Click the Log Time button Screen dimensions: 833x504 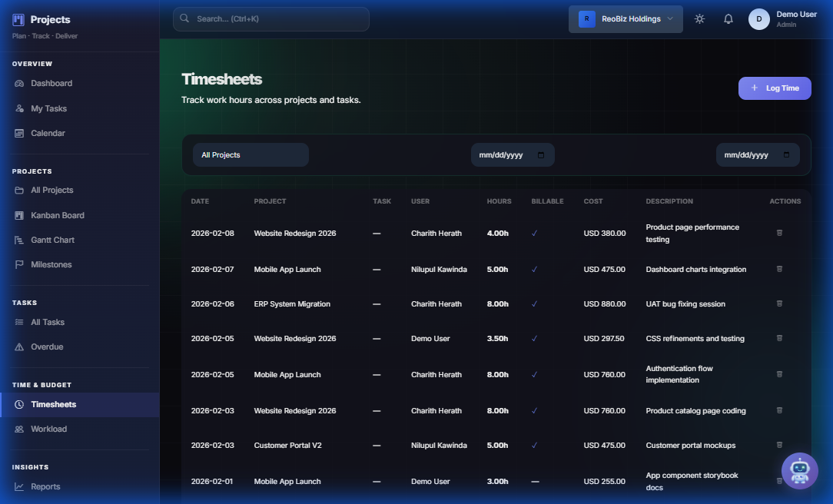tap(775, 88)
